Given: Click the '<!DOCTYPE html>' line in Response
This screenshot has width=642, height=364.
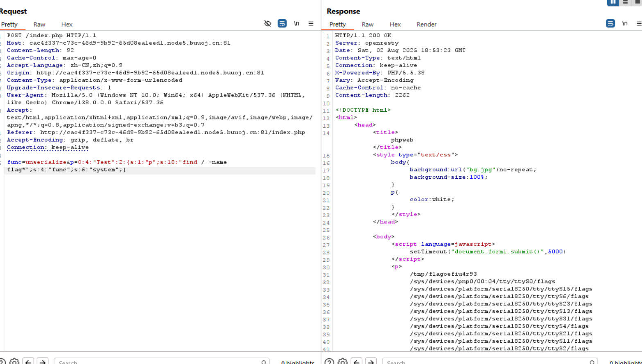Looking at the screenshot, I should (x=363, y=110).
